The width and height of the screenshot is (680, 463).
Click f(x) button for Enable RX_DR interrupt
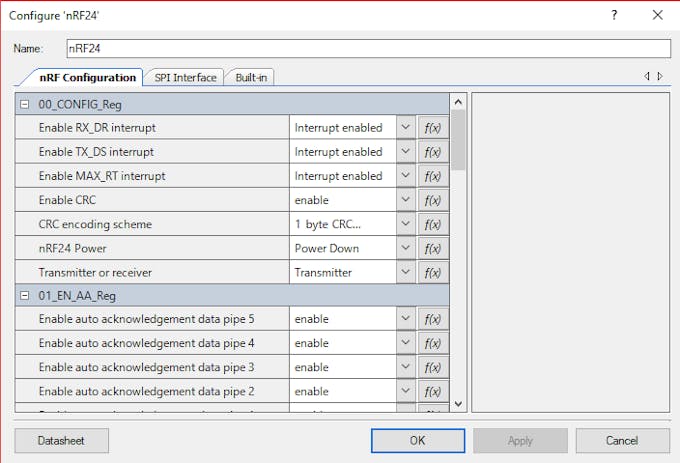[x=433, y=127]
